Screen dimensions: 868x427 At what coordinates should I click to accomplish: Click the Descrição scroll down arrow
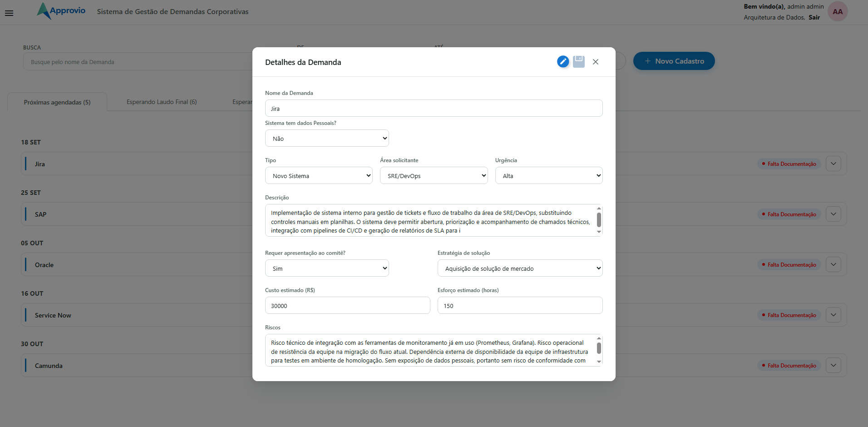599,232
